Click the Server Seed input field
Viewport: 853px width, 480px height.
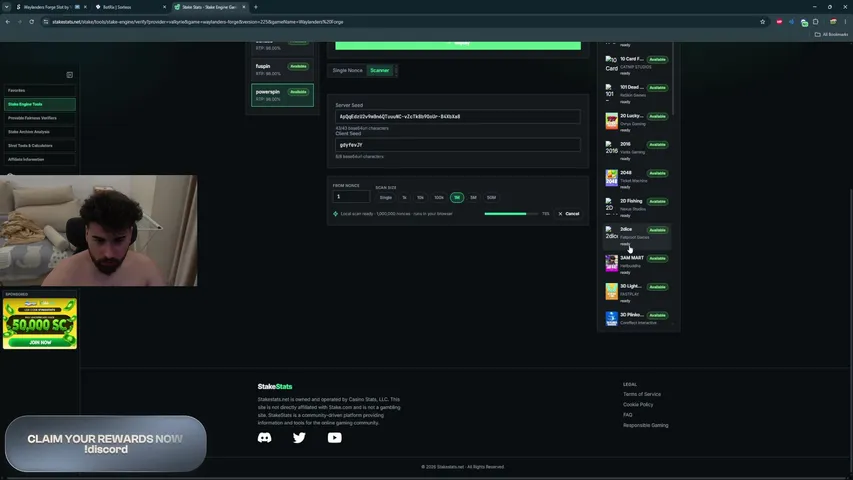click(458, 116)
